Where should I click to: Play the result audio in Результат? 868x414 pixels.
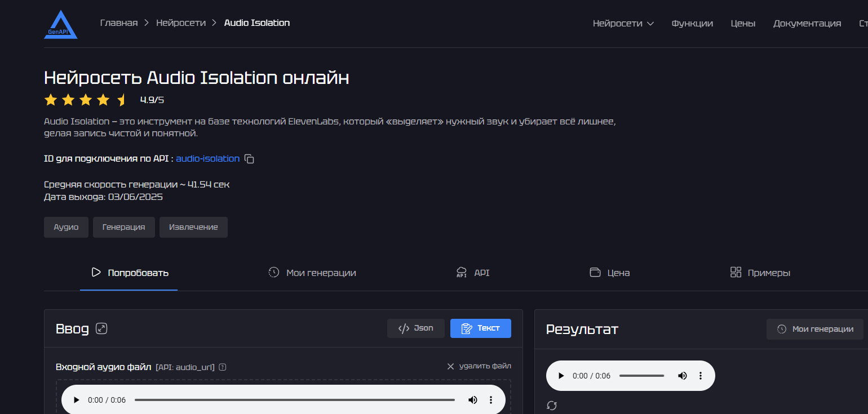pos(561,376)
